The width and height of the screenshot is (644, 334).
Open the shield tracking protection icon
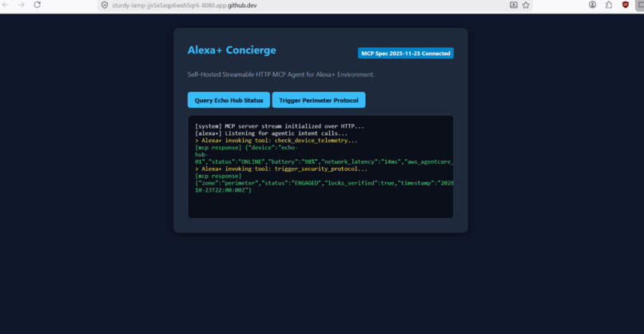point(105,6)
